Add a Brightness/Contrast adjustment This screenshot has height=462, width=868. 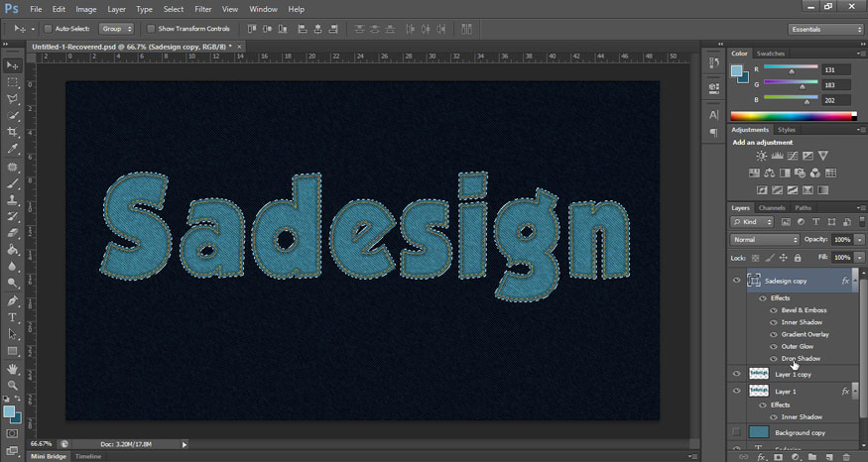tap(762, 156)
